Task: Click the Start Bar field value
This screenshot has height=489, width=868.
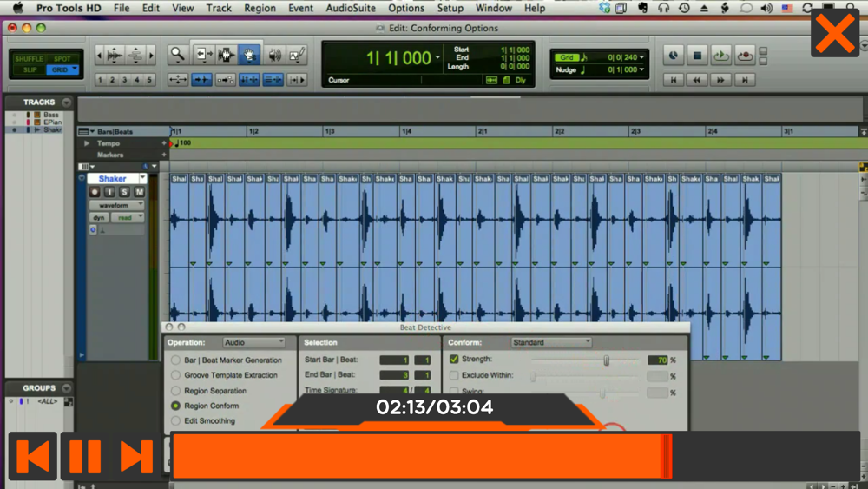Action: tap(394, 360)
